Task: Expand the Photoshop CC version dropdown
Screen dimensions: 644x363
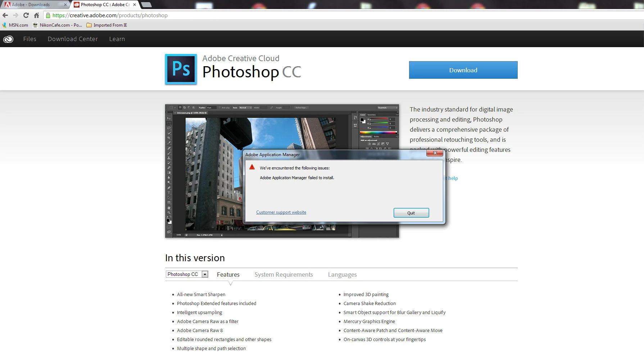Action: pos(187,274)
